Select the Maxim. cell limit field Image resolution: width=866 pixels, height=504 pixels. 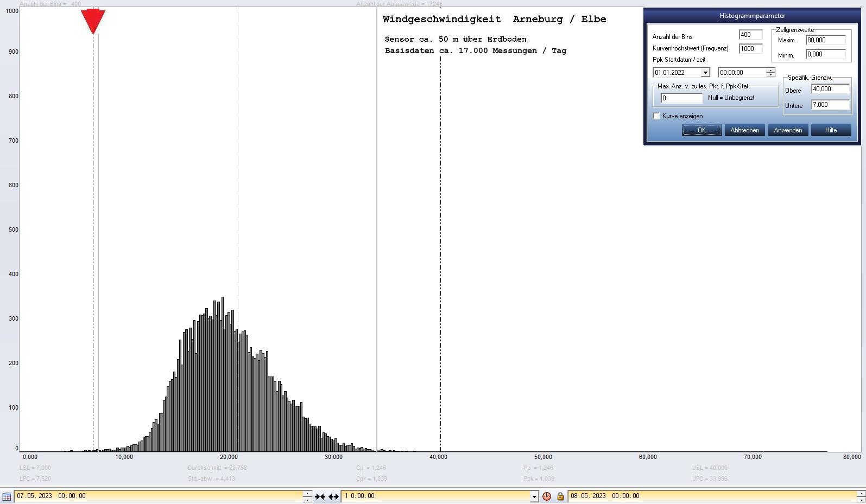825,40
